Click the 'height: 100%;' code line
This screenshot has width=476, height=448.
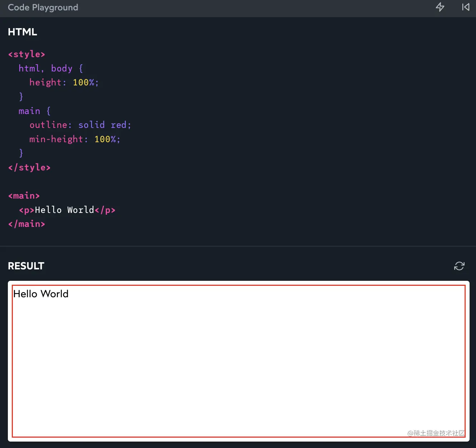coord(64,83)
